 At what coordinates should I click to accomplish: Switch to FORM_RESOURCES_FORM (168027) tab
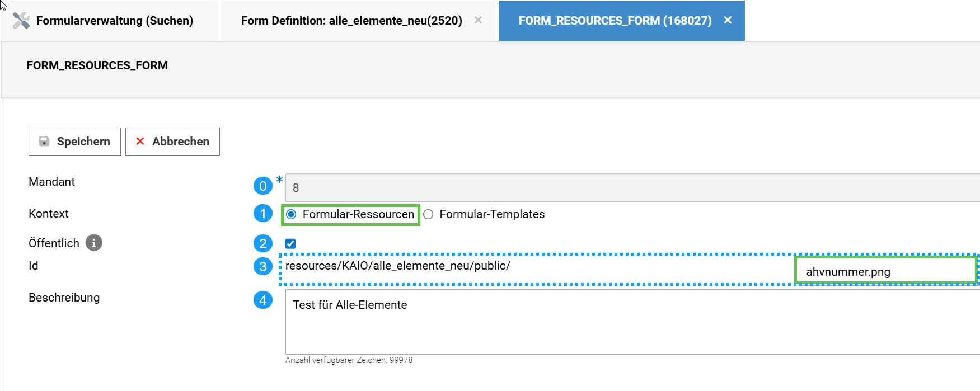pyautogui.click(x=615, y=21)
